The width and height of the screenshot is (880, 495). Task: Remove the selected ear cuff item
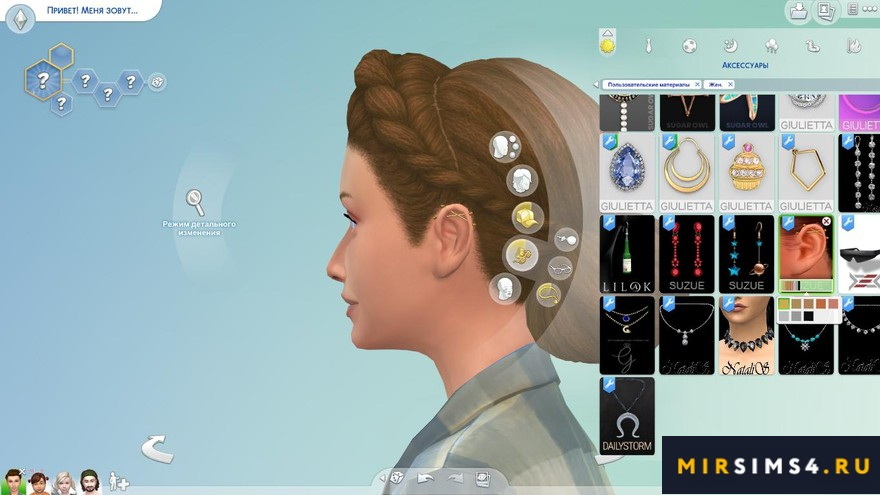(x=826, y=222)
